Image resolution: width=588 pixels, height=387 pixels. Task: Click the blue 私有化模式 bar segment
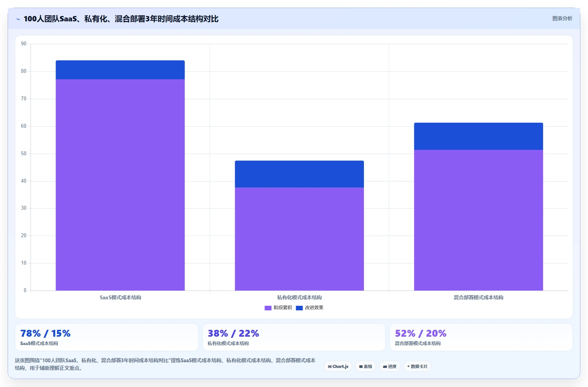(299, 174)
